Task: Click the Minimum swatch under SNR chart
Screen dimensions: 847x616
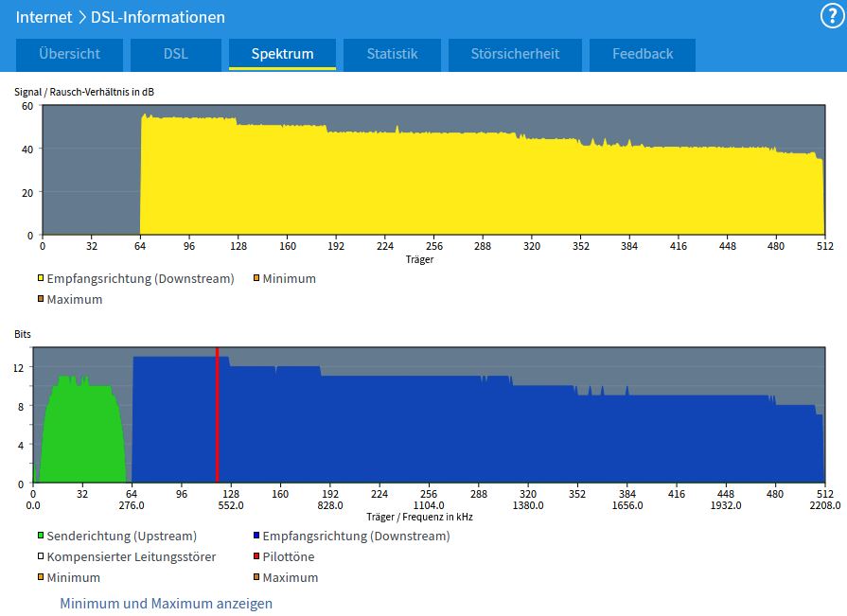Action: pyautogui.click(x=256, y=278)
